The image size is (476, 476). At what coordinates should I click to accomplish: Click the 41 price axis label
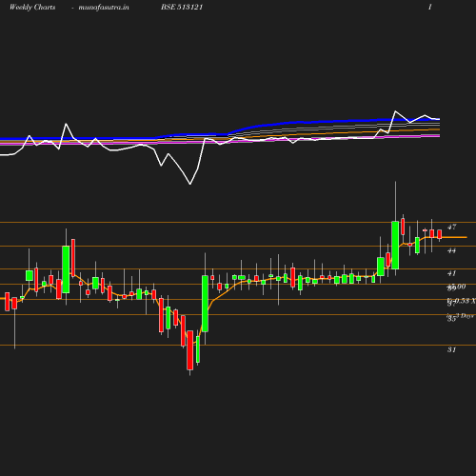click(x=451, y=273)
